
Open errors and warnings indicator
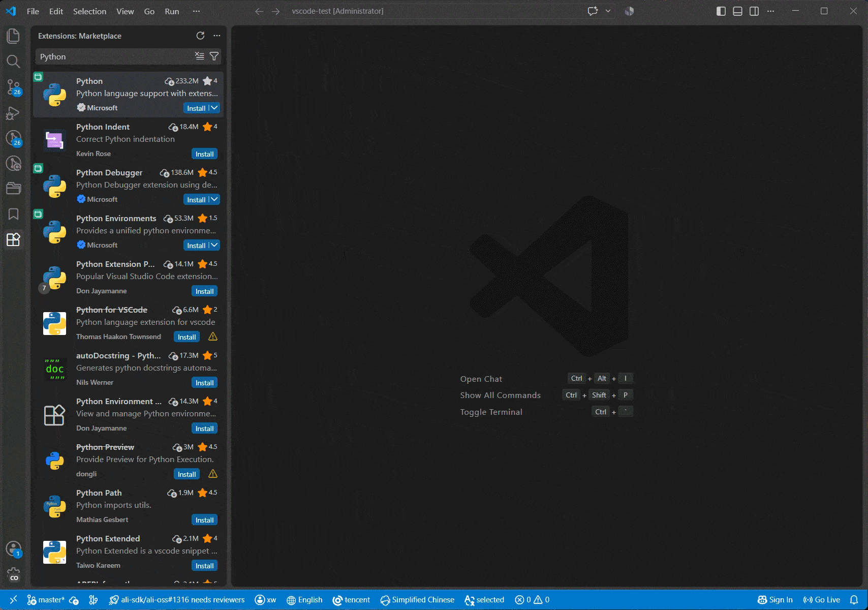(x=532, y=600)
